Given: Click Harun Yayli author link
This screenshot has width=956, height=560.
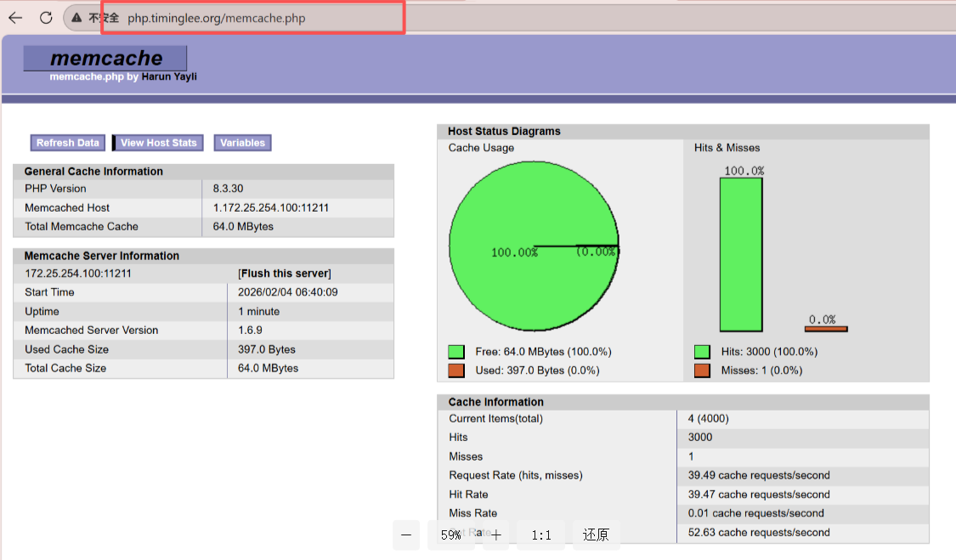Looking at the screenshot, I should pos(169,76).
